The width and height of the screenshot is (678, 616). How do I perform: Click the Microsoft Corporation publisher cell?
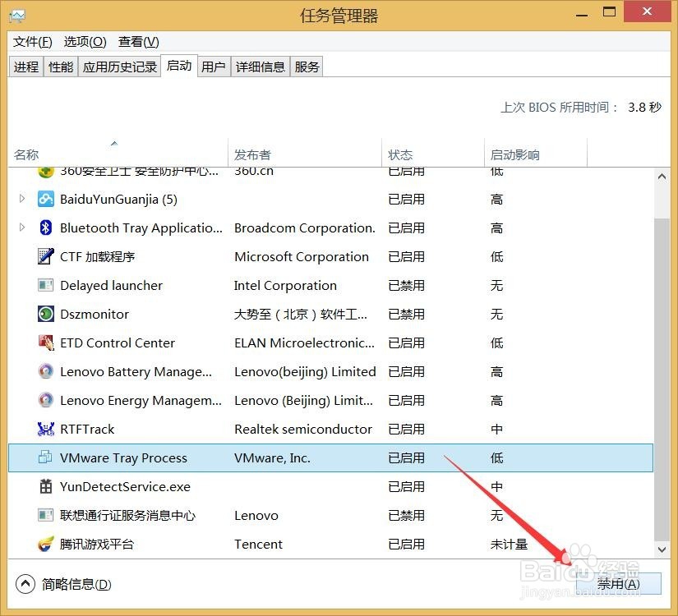(x=302, y=256)
